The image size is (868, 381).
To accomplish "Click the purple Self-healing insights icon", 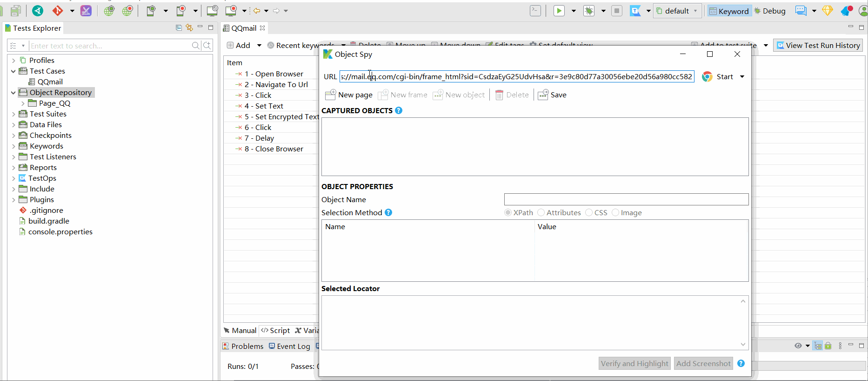I will click(x=86, y=11).
